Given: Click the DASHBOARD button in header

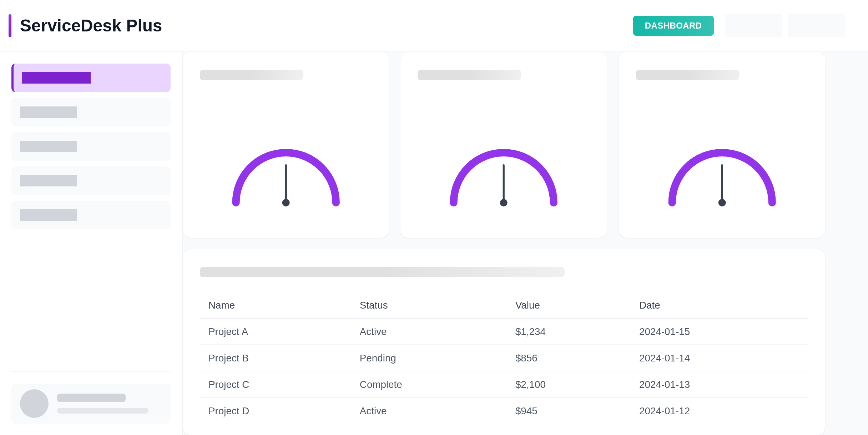Looking at the screenshot, I should (673, 26).
